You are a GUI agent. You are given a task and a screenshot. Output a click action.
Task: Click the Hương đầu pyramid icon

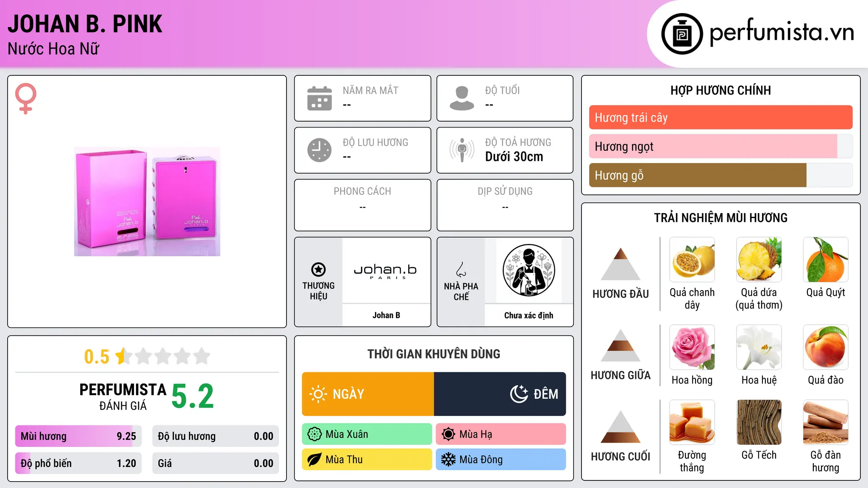pos(620,264)
